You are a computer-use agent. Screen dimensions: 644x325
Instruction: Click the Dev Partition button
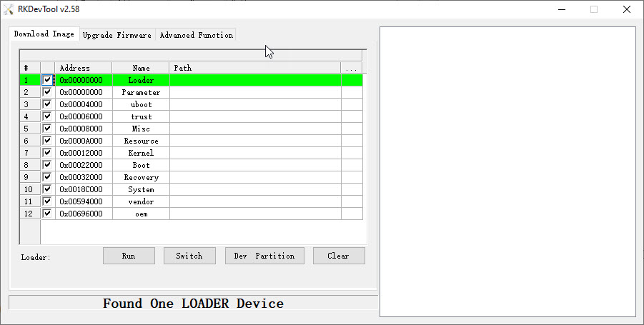(x=264, y=256)
